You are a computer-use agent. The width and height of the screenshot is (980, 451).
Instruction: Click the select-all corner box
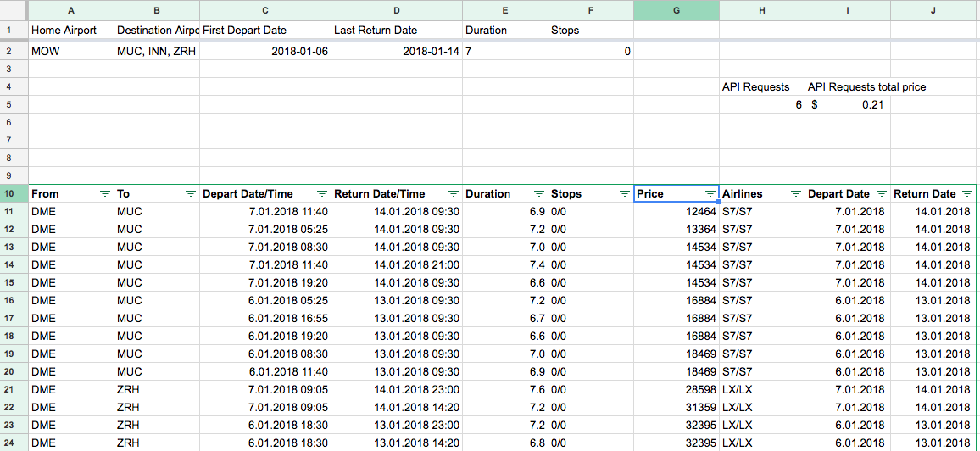pyautogui.click(x=14, y=10)
